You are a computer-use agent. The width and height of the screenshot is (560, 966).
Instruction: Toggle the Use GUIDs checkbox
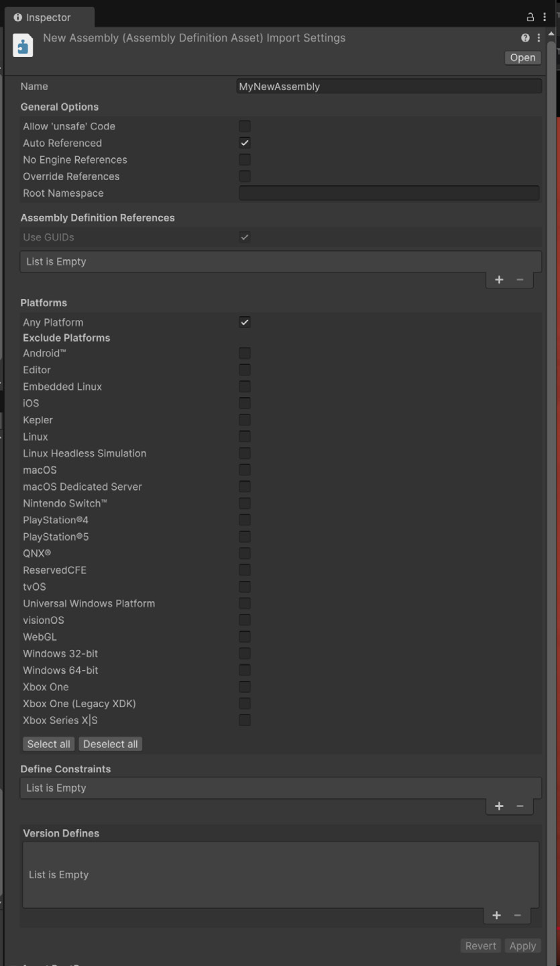point(245,237)
